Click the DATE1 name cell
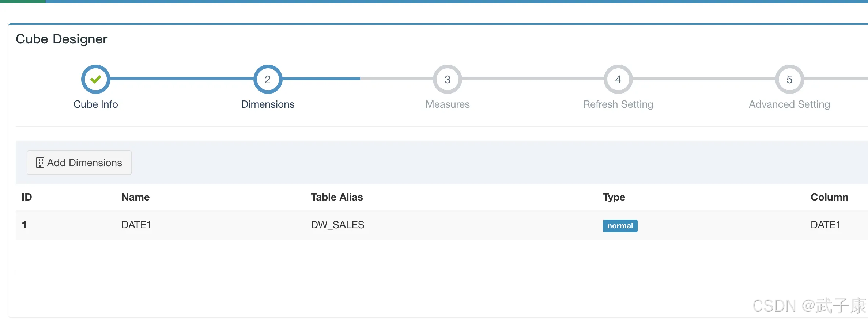The width and height of the screenshot is (868, 320). (x=136, y=225)
